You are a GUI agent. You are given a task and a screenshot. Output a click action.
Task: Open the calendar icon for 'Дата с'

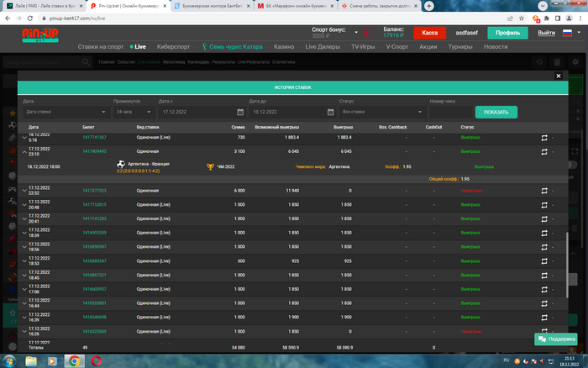tap(240, 112)
